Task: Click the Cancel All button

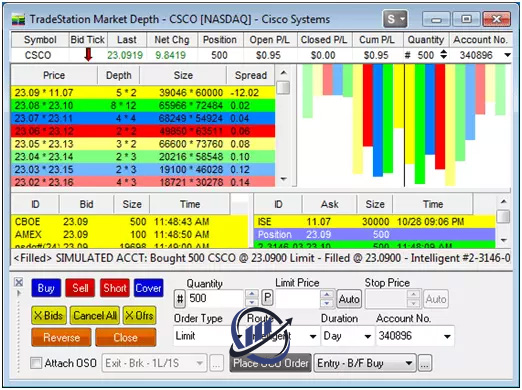Action: pos(95,315)
